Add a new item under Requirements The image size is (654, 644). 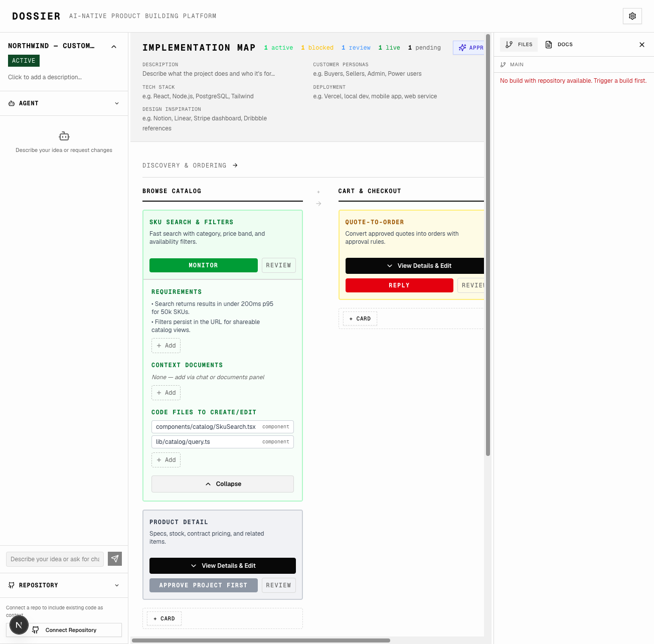166,346
